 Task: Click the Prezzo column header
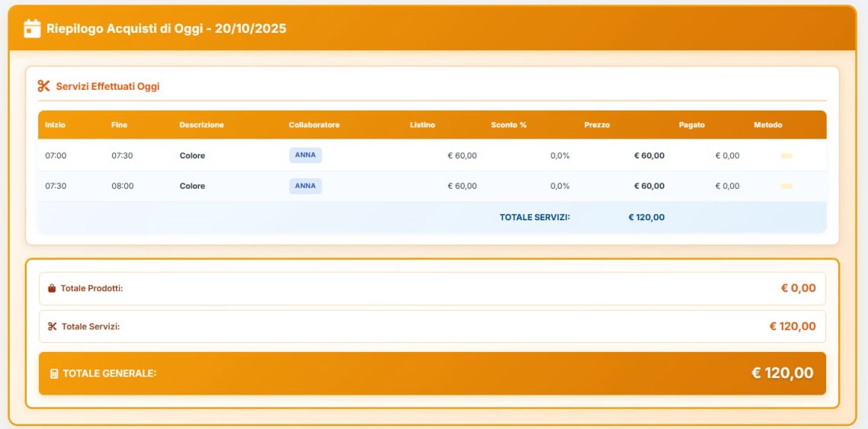pos(597,125)
